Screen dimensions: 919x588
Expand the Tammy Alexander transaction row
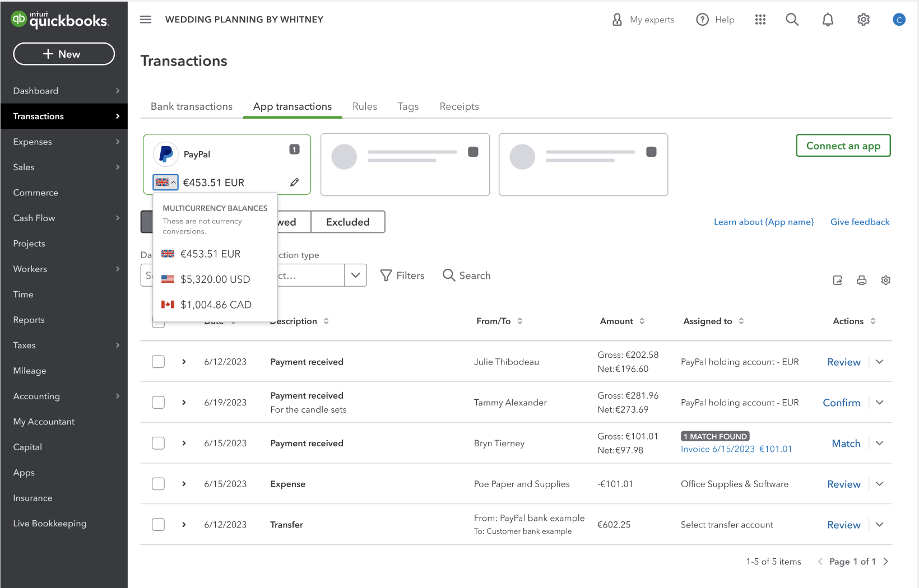[184, 403]
